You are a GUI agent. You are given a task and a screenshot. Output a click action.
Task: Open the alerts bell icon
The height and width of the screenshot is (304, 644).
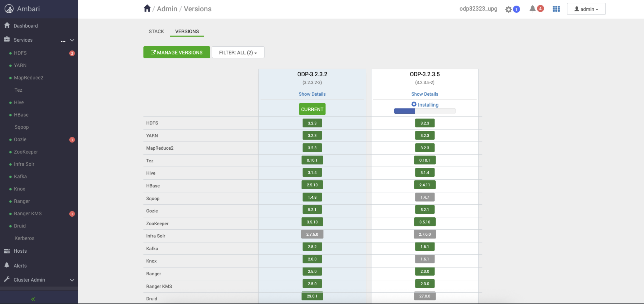[532, 9]
